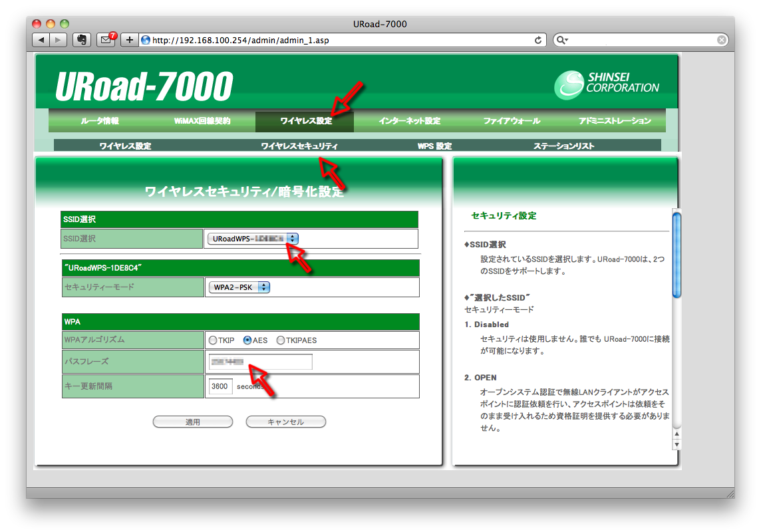Click the browser search field
Viewport: 761px width, 532px height.
[641, 41]
